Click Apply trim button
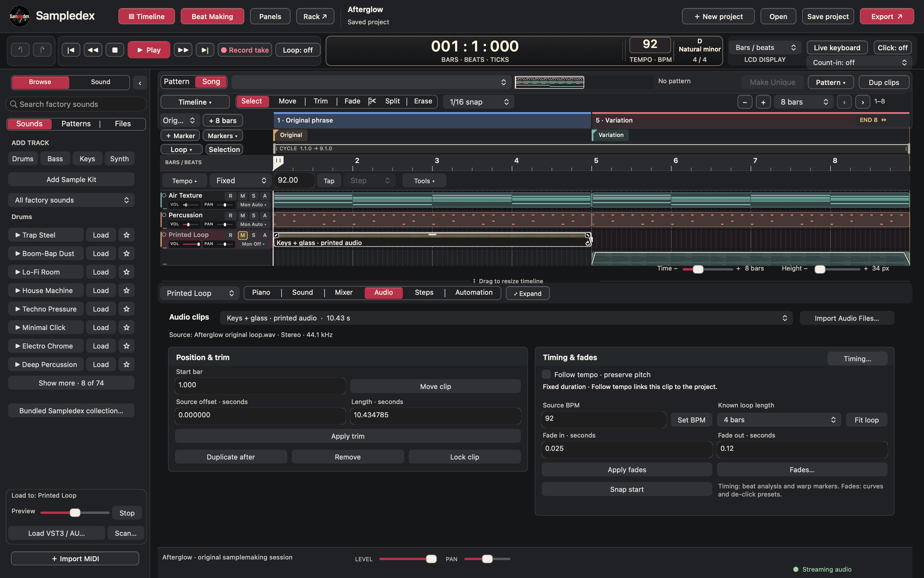This screenshot has height=578, width=924. [347, 436]
